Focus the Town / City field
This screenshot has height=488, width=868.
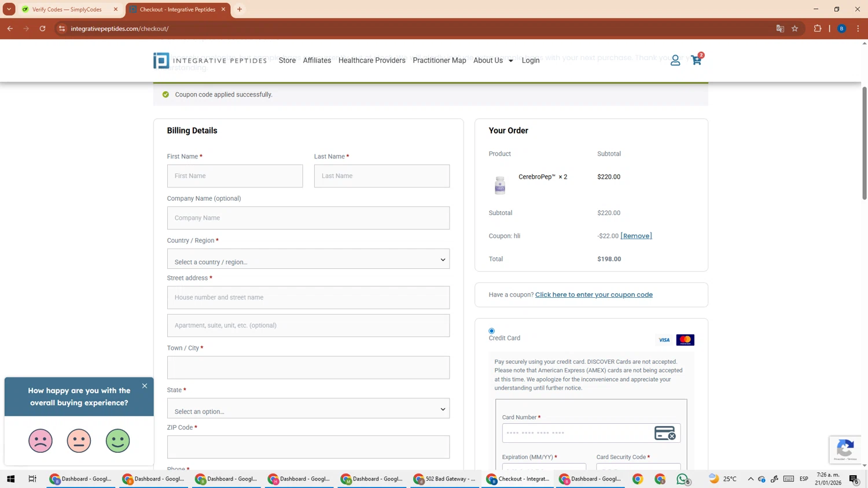coord(308,368)
